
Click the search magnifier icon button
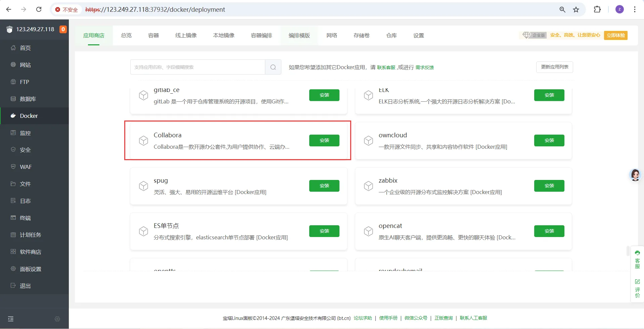coord(273,67)
